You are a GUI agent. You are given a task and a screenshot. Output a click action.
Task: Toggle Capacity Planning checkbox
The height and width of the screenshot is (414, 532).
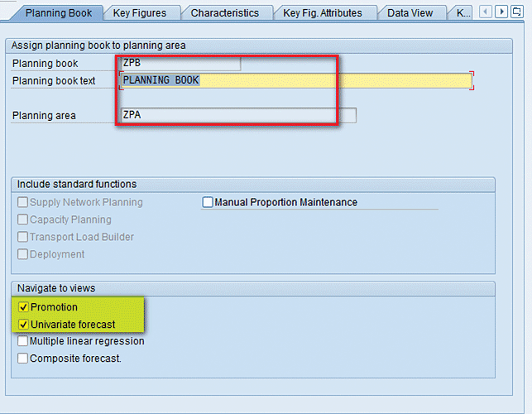coord(22,219)
